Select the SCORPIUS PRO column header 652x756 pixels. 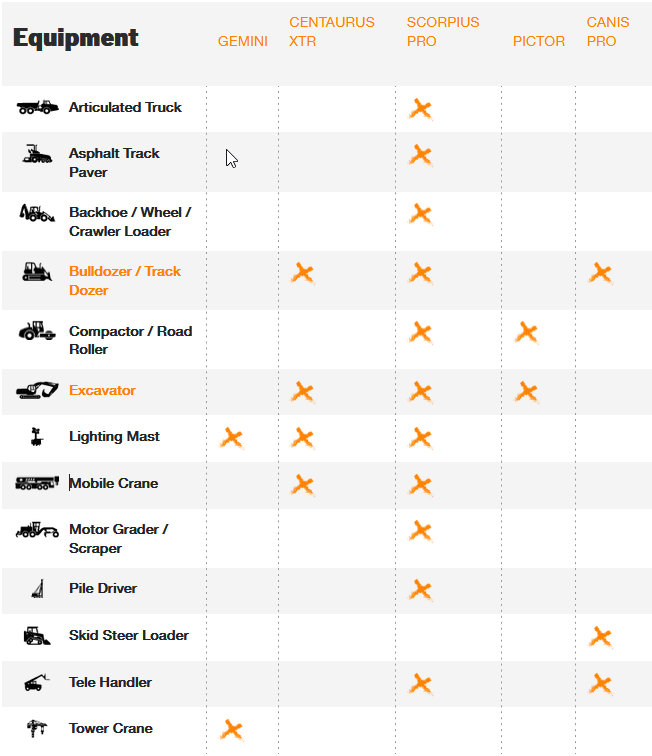[x=443, y=32]
